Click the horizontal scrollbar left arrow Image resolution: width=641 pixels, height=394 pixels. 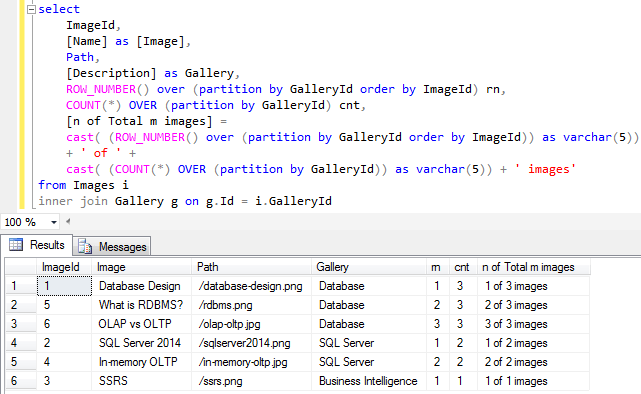click(68, 222)
